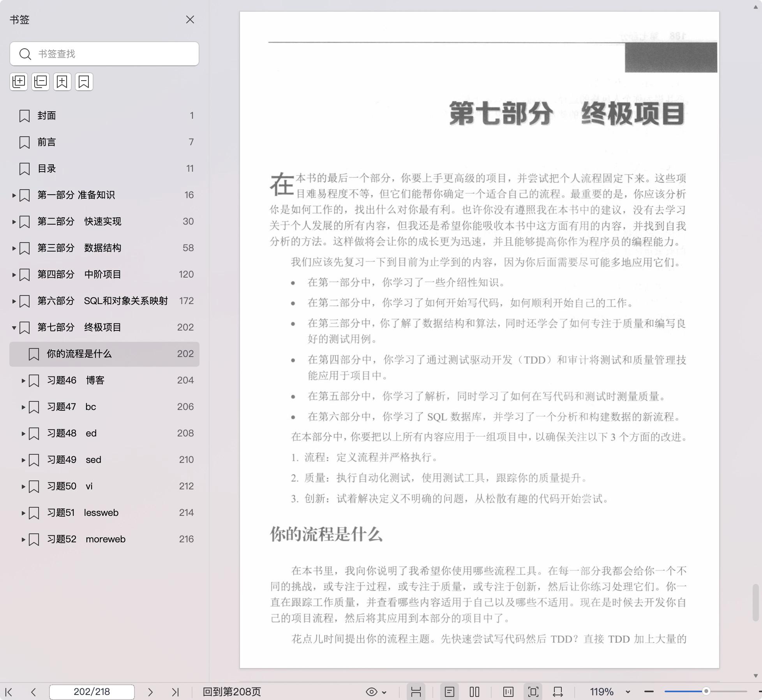Collapse 第七部分 终极项目 arrow
762x700 pixels.
[14, 327]
